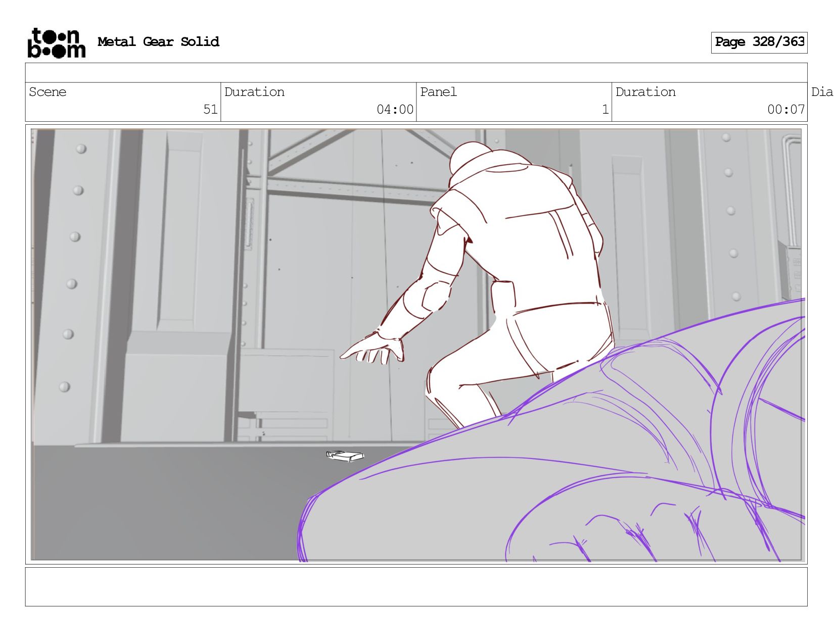Click the Duration label beside Scene
834x644 pixels.
click(254, 92)
